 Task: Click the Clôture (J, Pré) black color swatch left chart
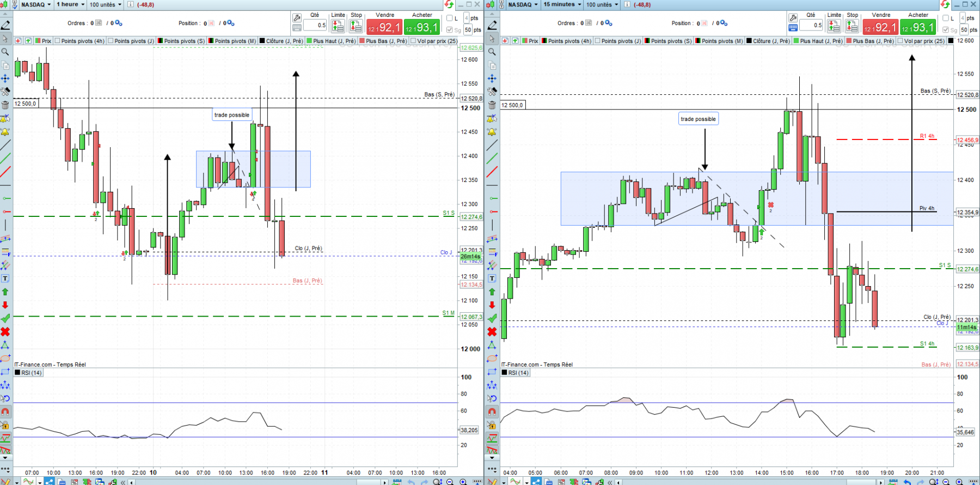(262, 41)
